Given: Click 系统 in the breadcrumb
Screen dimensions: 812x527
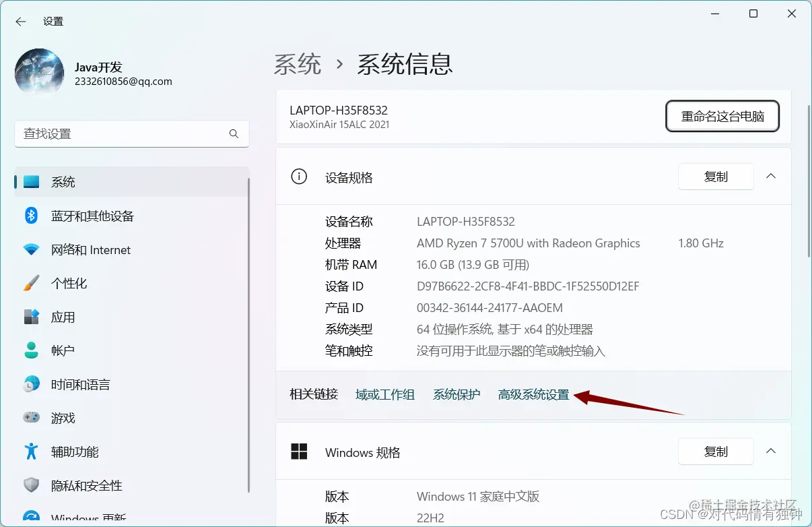Looking at the screenshot, I should click(298, 64).
